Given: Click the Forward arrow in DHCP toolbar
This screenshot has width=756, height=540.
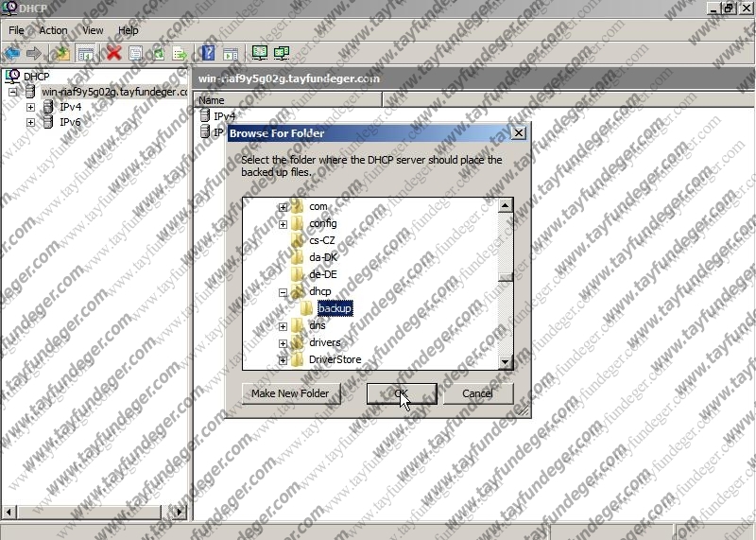Looking at the screenshot, I should click(x=34, y=53).
